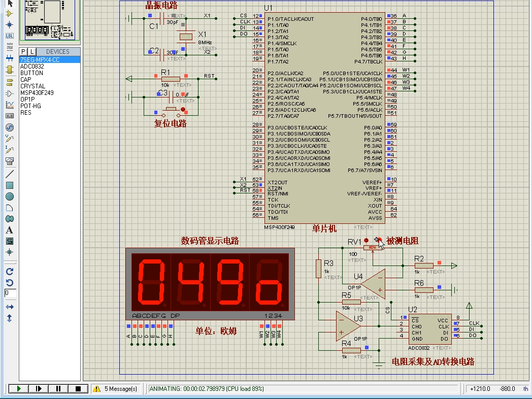Open the Graph mode tool
Screen dimensions: 532x399
(9, 106)
